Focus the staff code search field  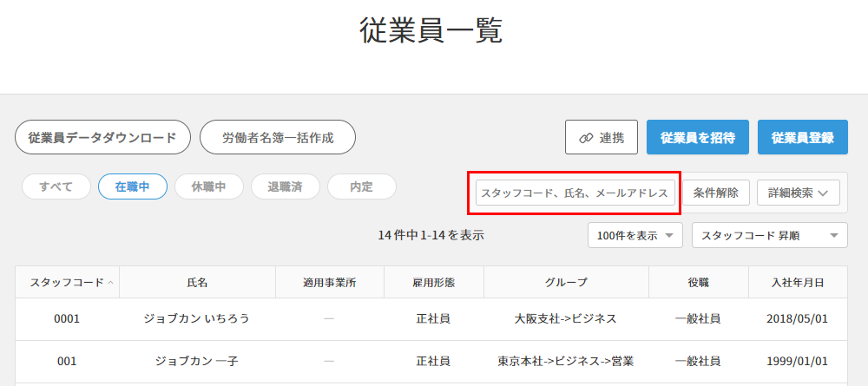(575, 193)
